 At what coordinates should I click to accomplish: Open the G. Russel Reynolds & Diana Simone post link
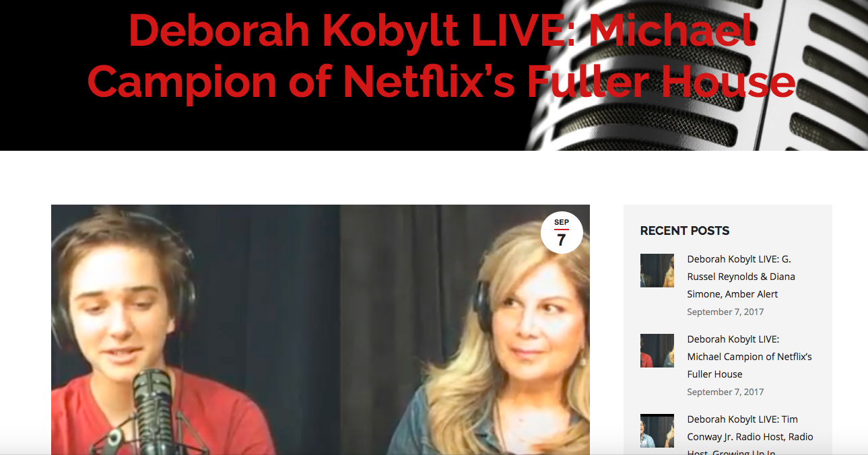point(742,277)
